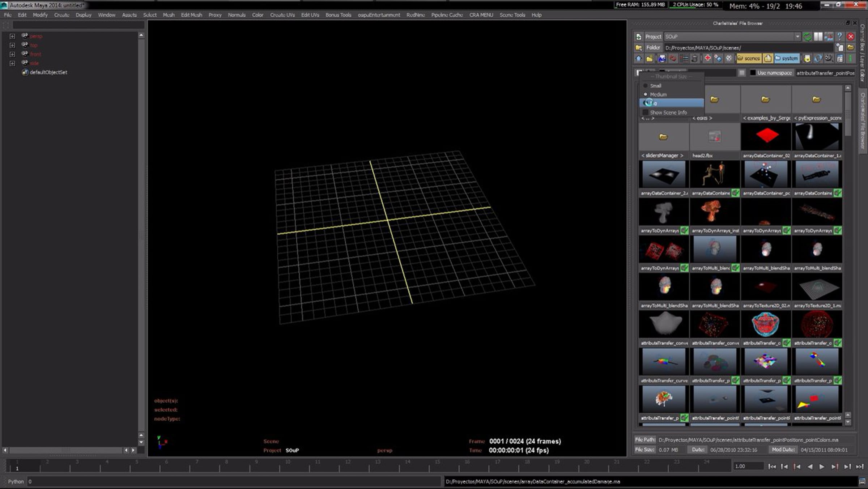Enable the Show Scene Info checkbox
The image size is (868, 489).
pyautogui.click(x=646, y=112)
